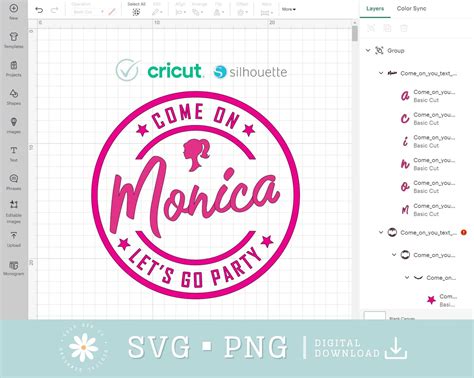Screen dimensions: 474x378
Task: Open the More dropdown menu
Action: click(289, 9)
